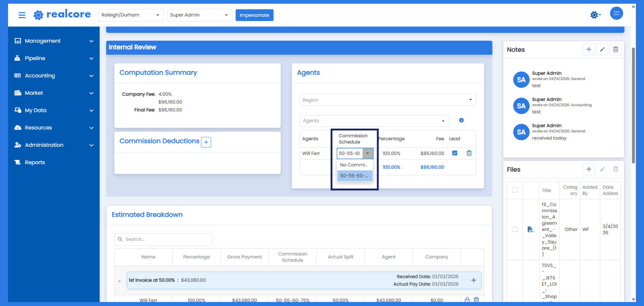
Task: Click the Resources cloud icon
Action: tap(18, 128)
